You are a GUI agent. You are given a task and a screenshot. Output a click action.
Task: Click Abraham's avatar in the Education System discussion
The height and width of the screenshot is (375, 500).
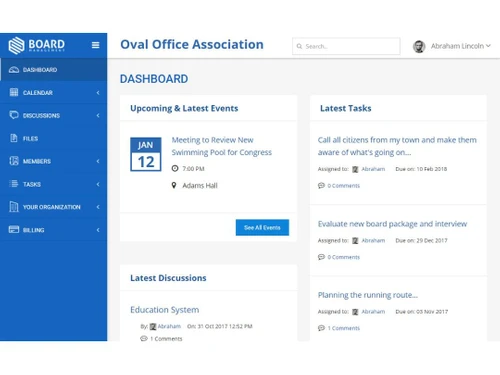pyautogui.click(x=153, y=327)
